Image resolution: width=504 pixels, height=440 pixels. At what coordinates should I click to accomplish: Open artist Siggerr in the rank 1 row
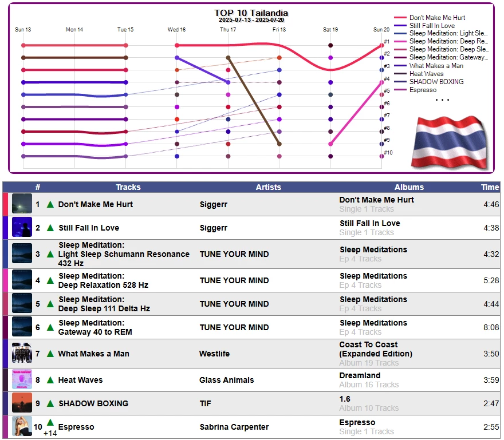[214, 204]
